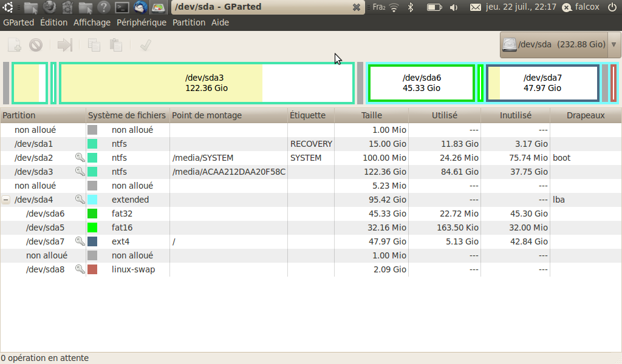Click the new partition toolbar icon

point(15,45)
